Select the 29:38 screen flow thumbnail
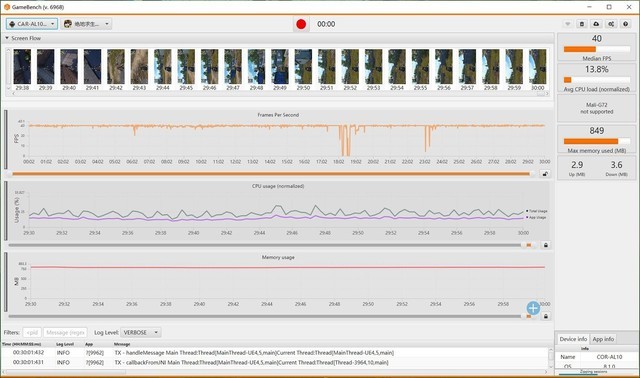640x378 pixels. coord(22,67)
